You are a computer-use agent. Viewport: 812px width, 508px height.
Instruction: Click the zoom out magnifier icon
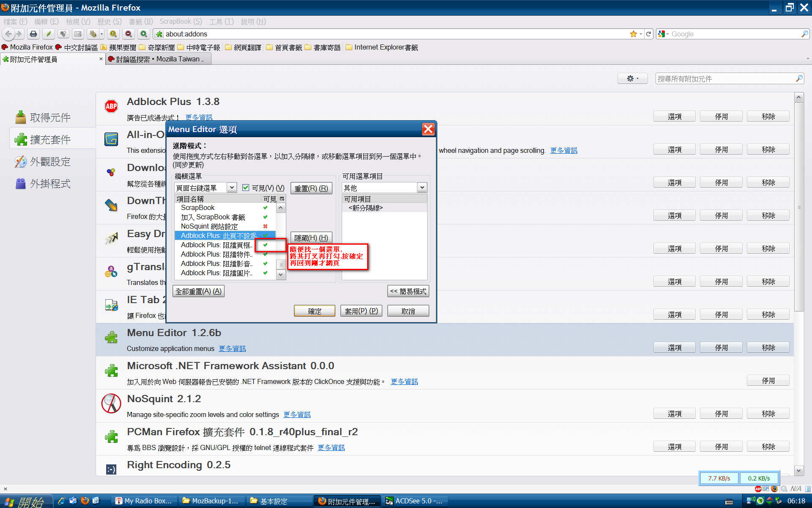(x=129, y=34)
